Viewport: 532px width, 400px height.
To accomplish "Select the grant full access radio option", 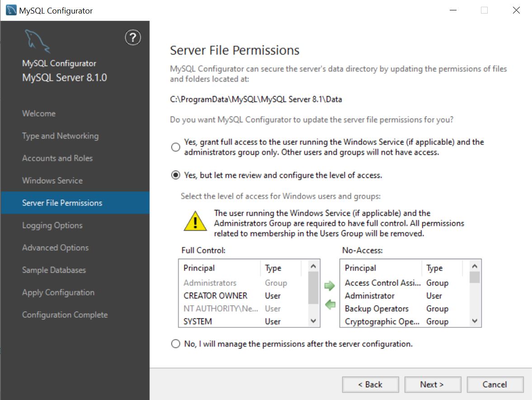I will click(x=175, y=146).
